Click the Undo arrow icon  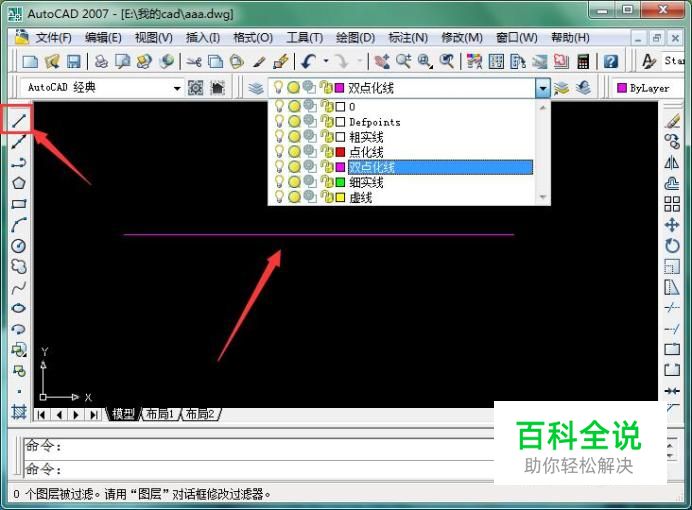tap(308, 61)
